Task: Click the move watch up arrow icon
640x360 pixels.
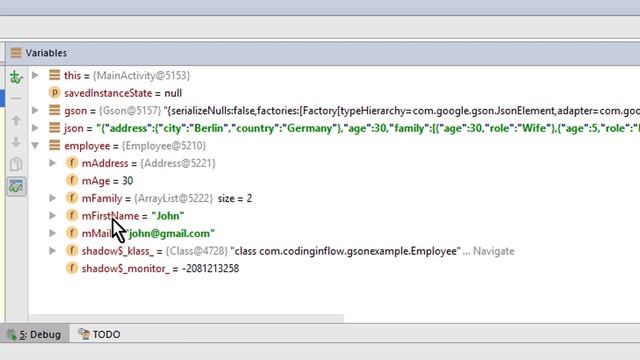Action: (x=16, y=120)
